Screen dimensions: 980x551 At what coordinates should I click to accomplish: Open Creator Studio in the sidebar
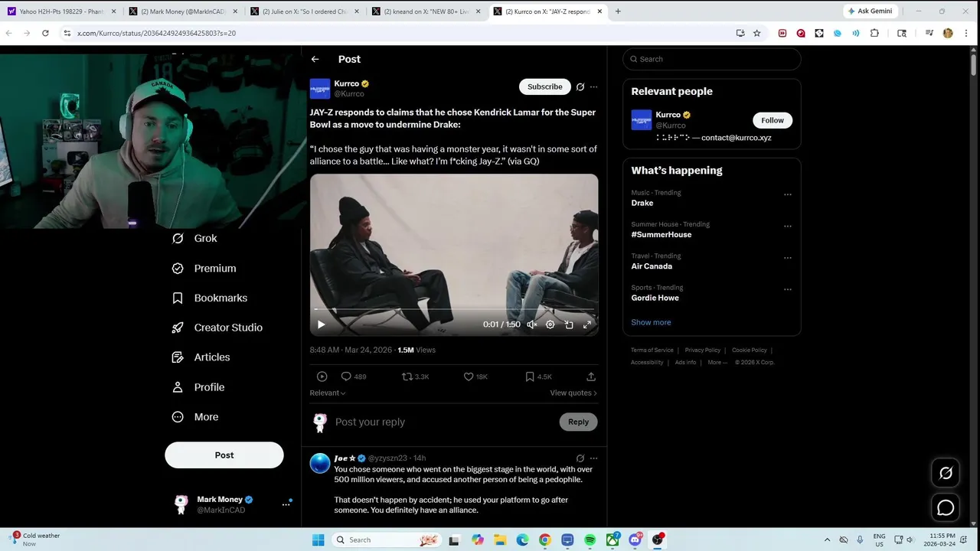pyautogui.click(x=217, y=328)
